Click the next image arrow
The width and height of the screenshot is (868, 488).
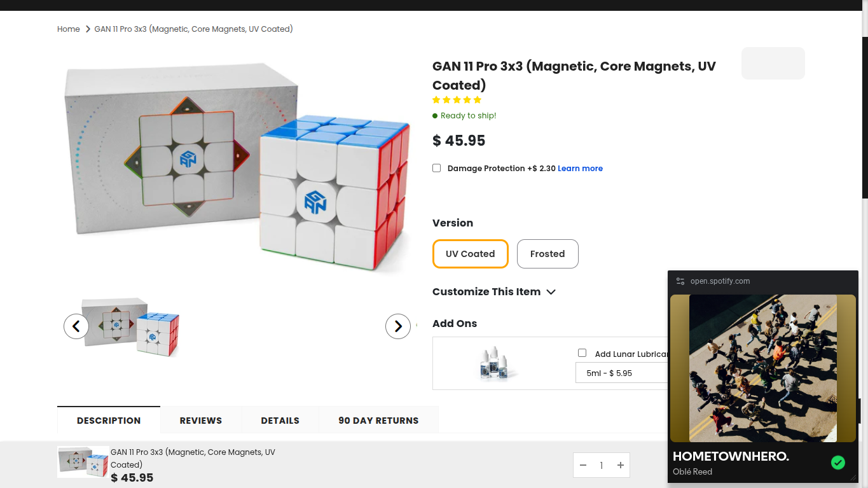point(398,326)
